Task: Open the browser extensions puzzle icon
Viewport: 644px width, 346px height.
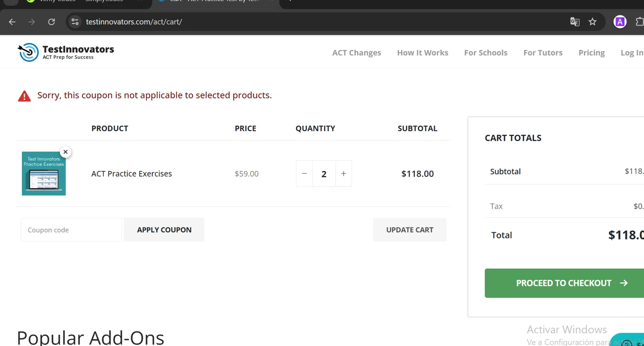Action: coord(639,21)
